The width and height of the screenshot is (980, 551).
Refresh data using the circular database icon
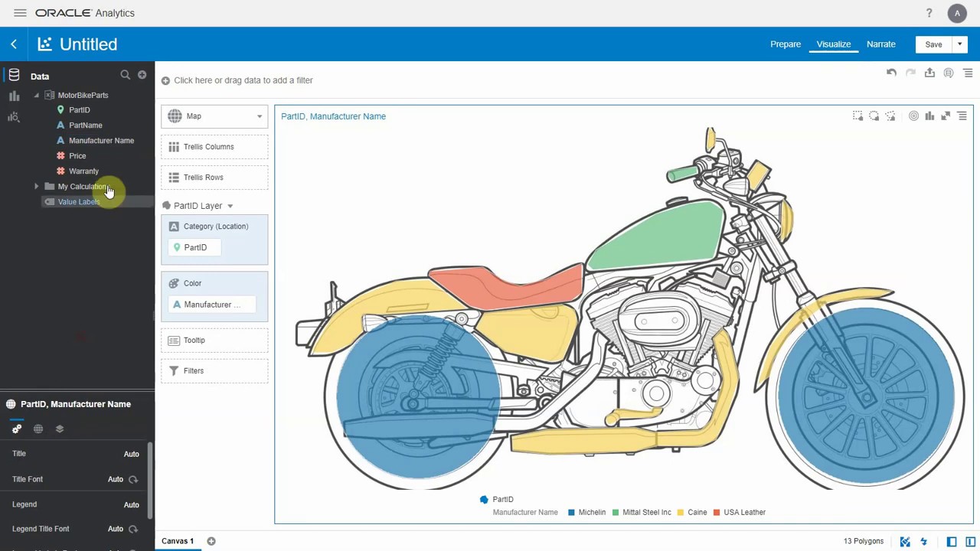point(949,73)
